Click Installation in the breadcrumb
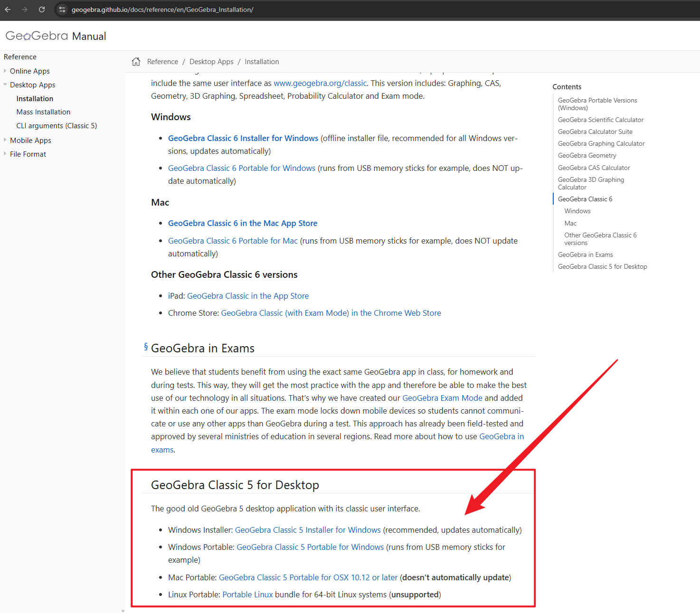700x613 pixels. 262,62
